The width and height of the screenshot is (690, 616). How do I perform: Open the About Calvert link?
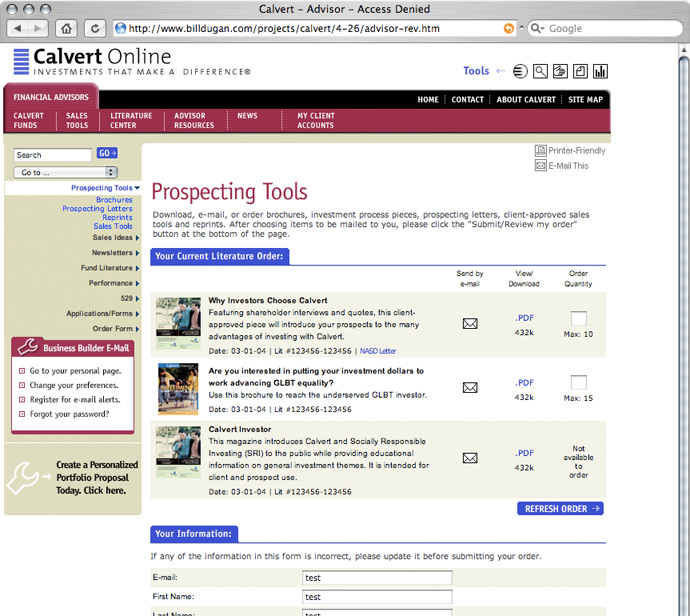coord(526,99)
